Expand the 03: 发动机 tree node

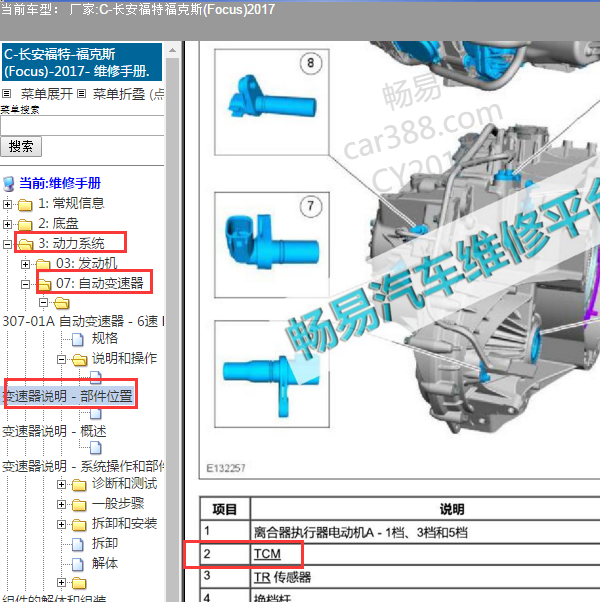click(x=25, y=264)
